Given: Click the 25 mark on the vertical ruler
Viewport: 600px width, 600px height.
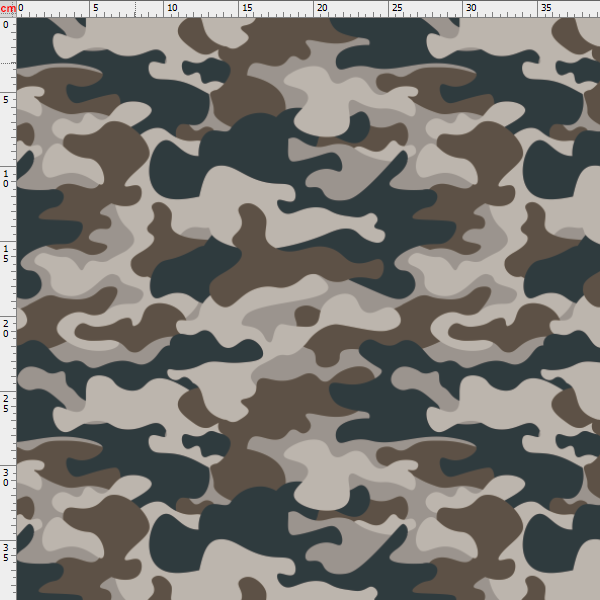Looking at the screenshot, I should point(5,404).
